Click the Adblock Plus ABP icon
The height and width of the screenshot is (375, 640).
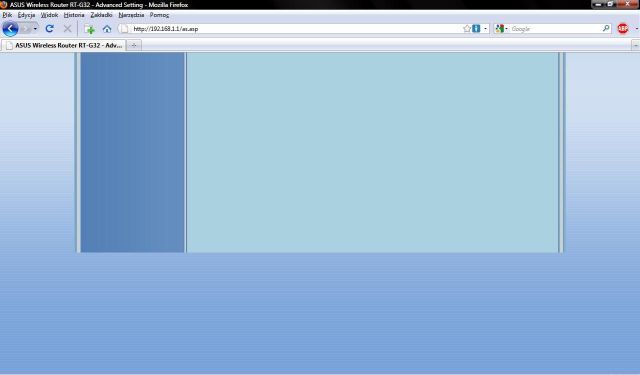point(623,29)
